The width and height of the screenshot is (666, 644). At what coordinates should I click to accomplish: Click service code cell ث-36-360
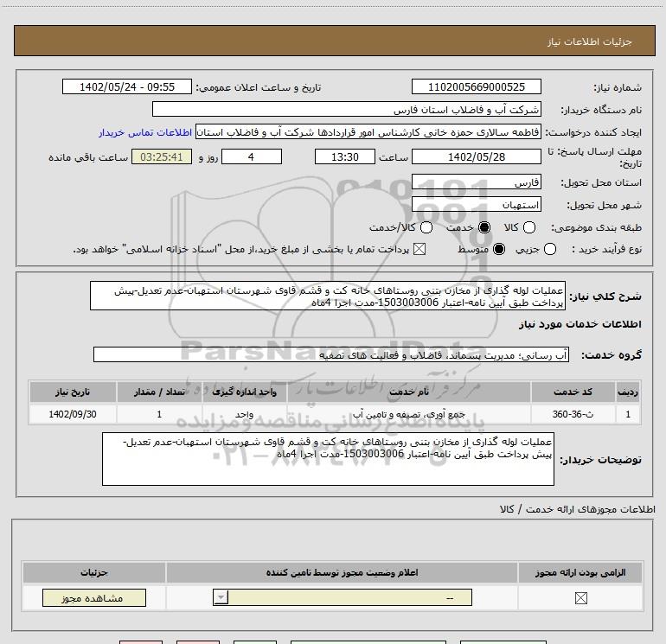(573, 414)
